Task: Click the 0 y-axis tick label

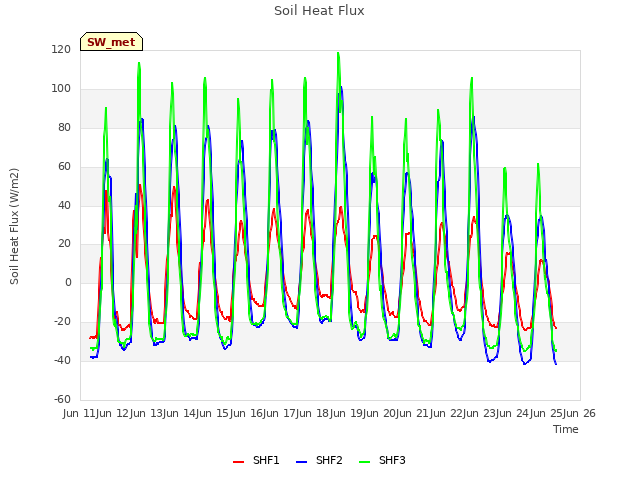Action: [68, 282]
